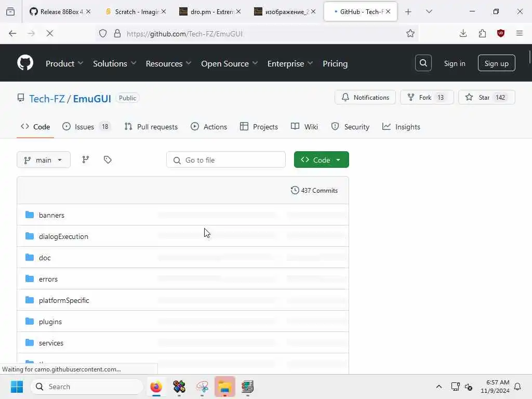532x399 pixels.
Task: Close the dro.pm tab
Action: click(238, 11)
